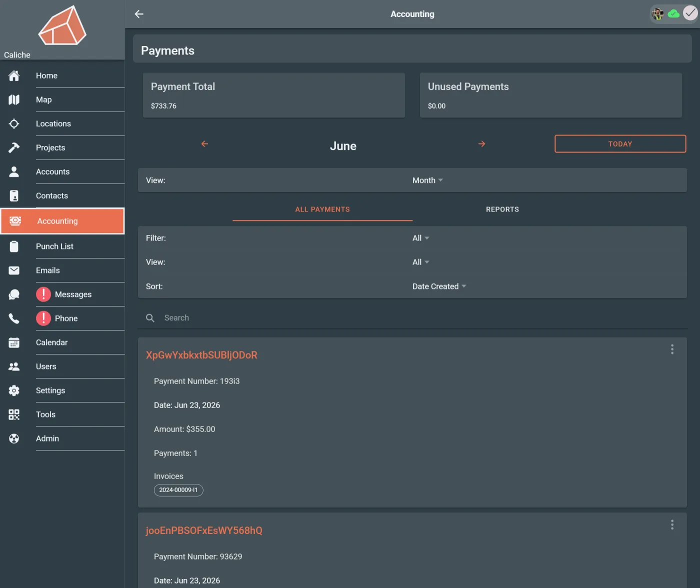
Task: Switch to the Reports tab
Action: coord(502,209)
